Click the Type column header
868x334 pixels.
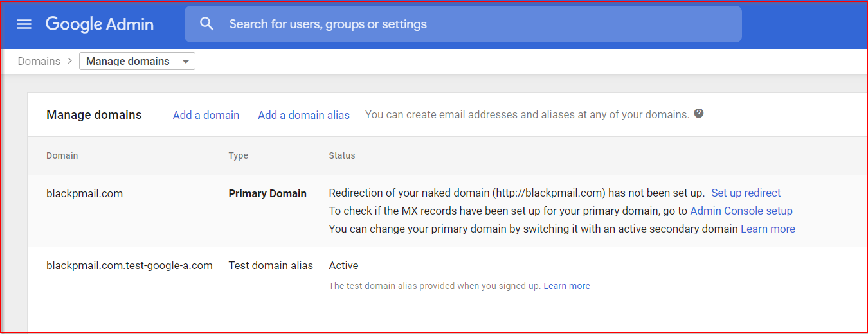238,155
